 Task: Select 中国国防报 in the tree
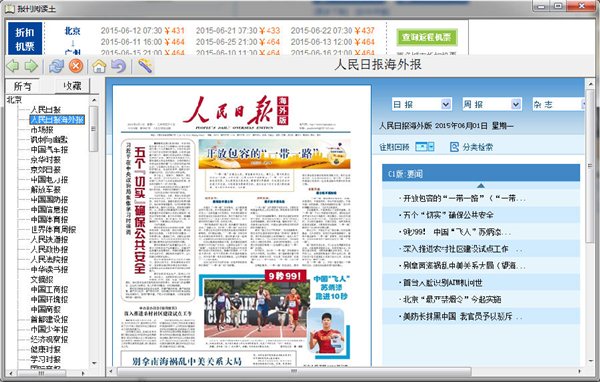click(x=49, y=199)
